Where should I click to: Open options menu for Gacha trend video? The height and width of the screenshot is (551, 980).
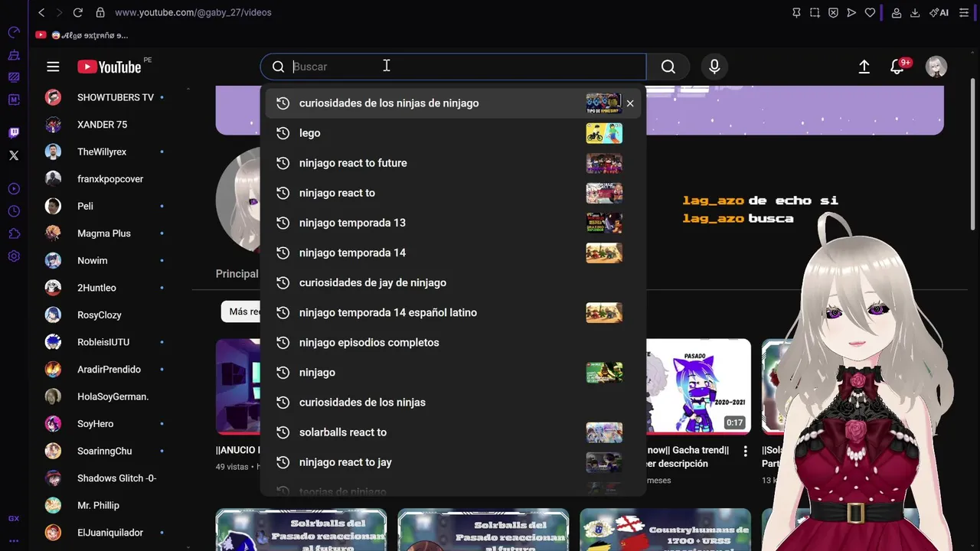coord(745,452)
